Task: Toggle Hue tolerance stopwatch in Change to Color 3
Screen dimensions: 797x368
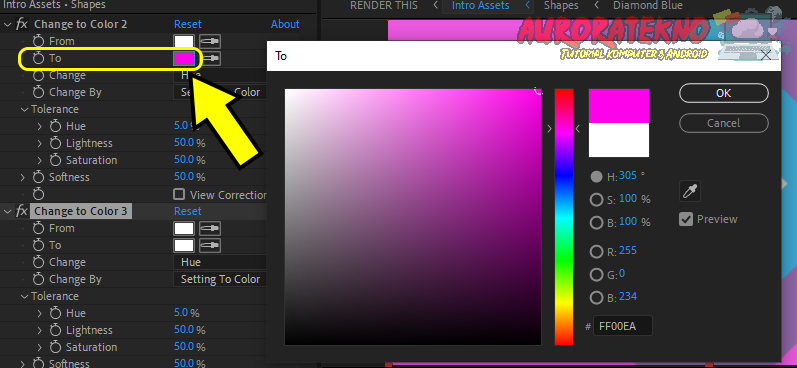Action: point(56,313)
